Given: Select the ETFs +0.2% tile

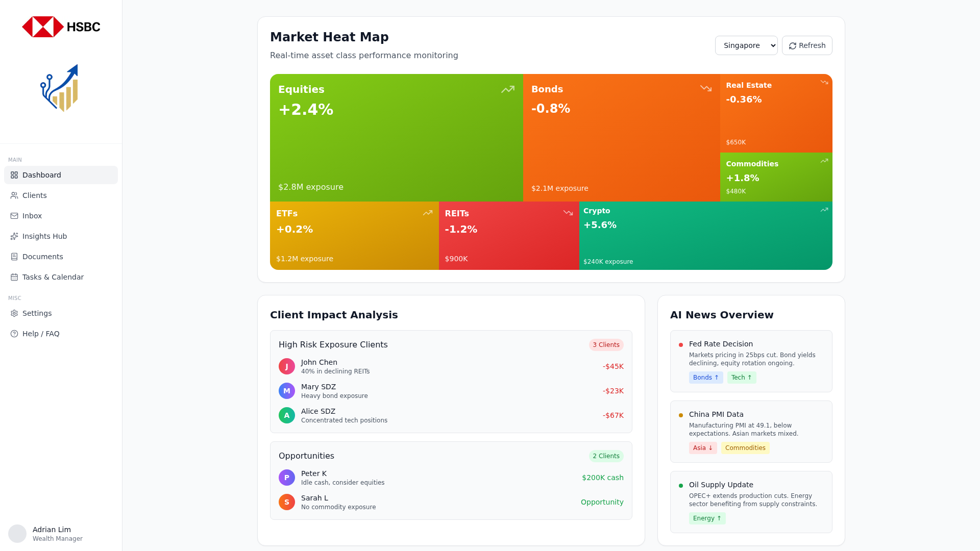Looking at the screenshot, I should [354, 236].
